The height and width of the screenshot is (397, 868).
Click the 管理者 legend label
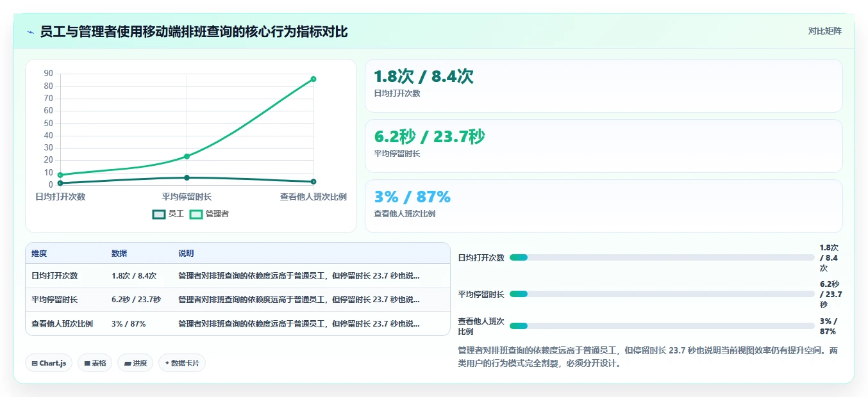point(217,215)
